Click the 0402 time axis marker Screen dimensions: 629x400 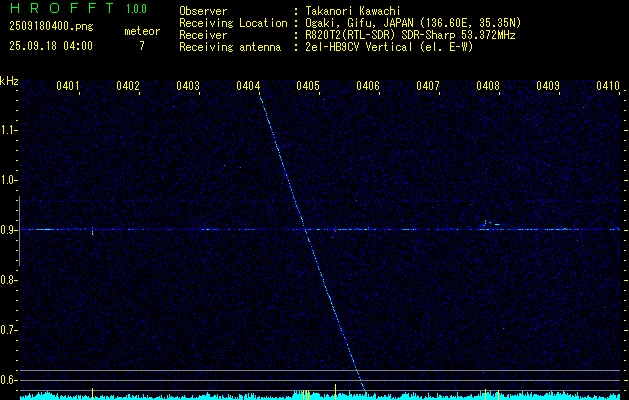(x=128, y=85)
